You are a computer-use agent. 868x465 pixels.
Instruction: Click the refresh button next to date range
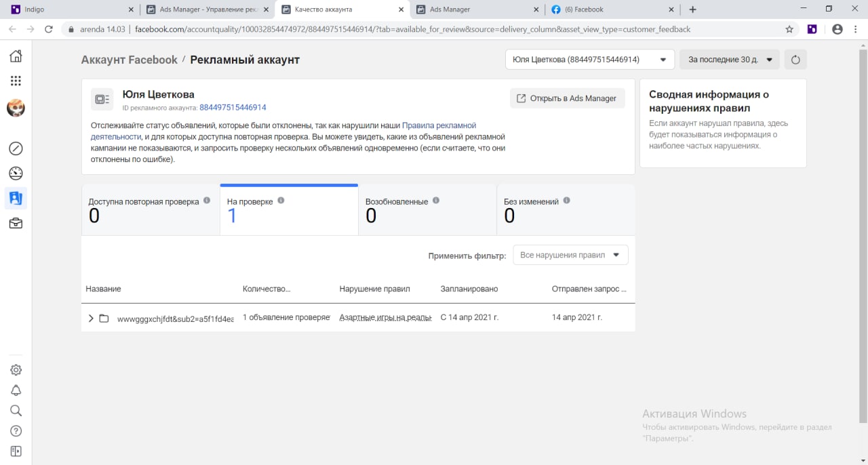(x=795, y=60)
